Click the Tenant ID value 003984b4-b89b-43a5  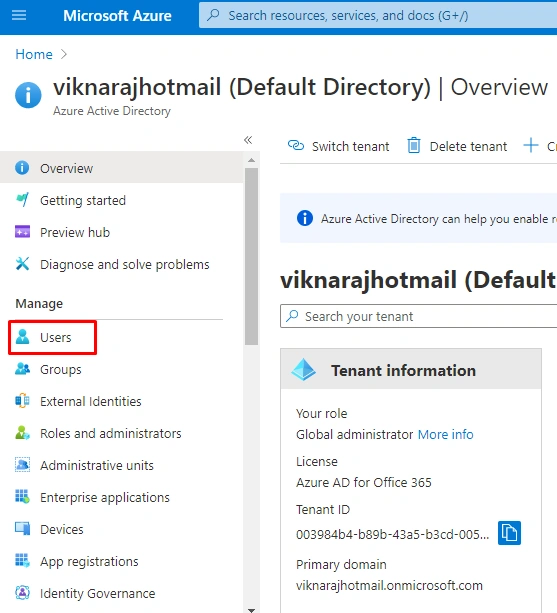point(392,534)
